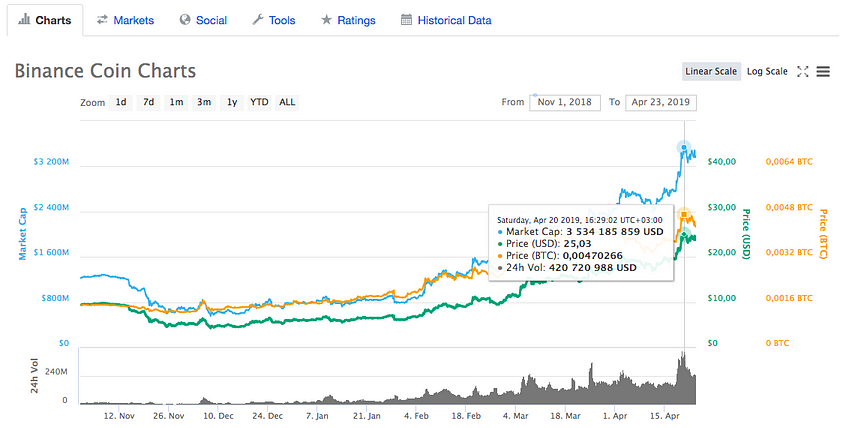This screenshot has width=846, height=428.
Task: Click the 15. Apr date label
Action: [x=664, y=416]
